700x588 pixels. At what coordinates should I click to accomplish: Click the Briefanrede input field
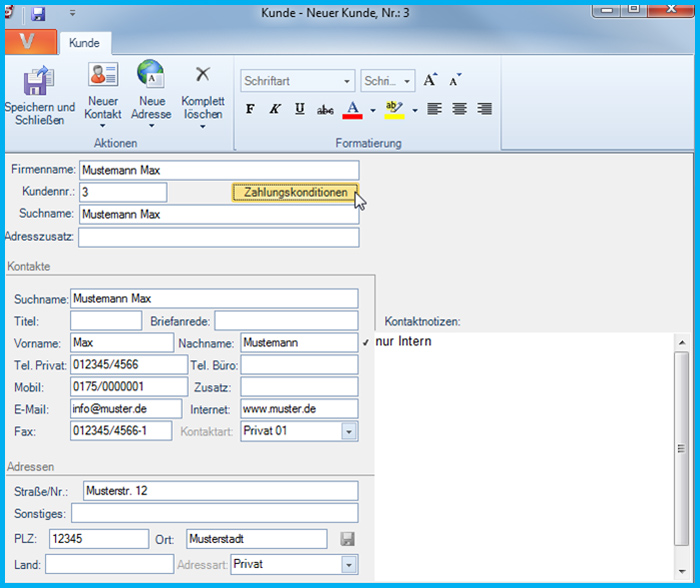point(286,321)
